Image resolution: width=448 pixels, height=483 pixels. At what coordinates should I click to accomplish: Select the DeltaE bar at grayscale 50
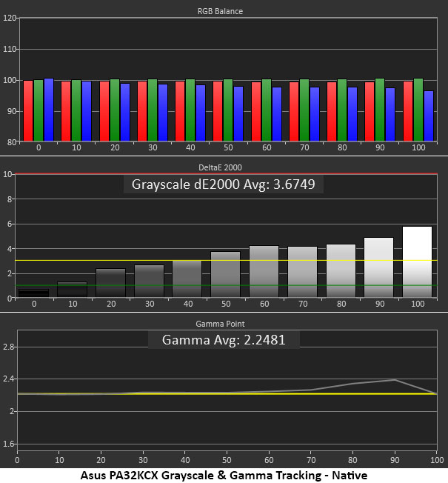[225, 274]
